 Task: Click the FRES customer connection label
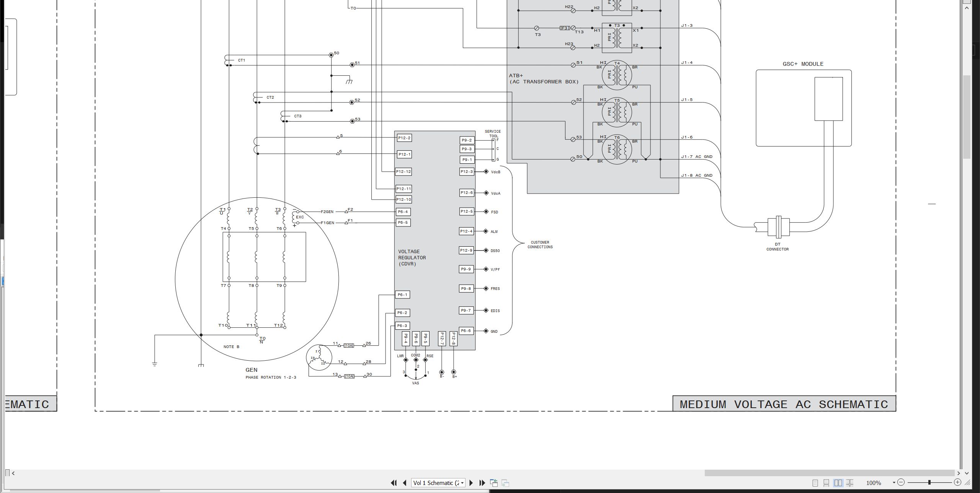[x=495, y=289]
